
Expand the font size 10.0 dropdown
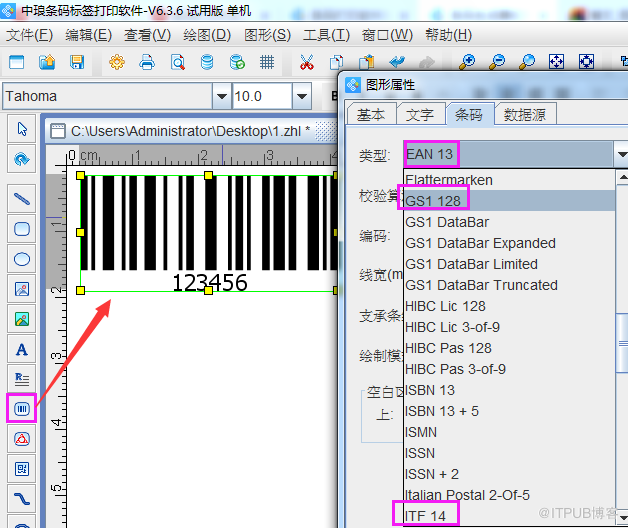click(301, 97)
